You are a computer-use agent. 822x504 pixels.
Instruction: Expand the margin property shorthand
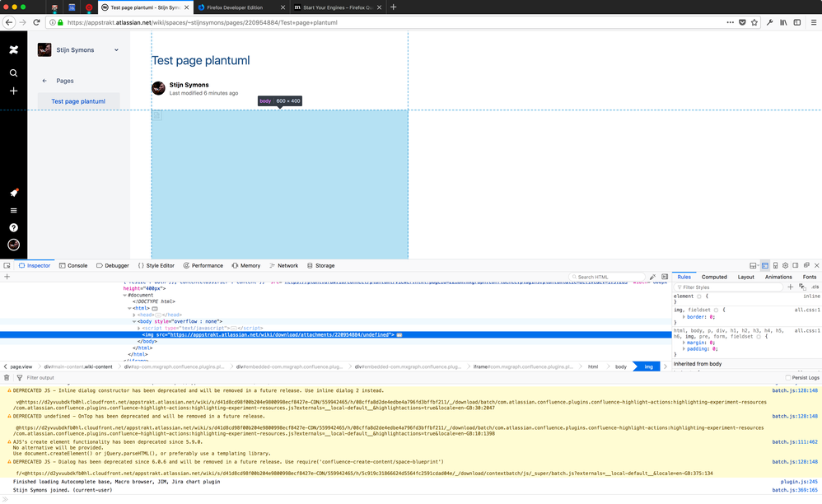coord(684,343)
